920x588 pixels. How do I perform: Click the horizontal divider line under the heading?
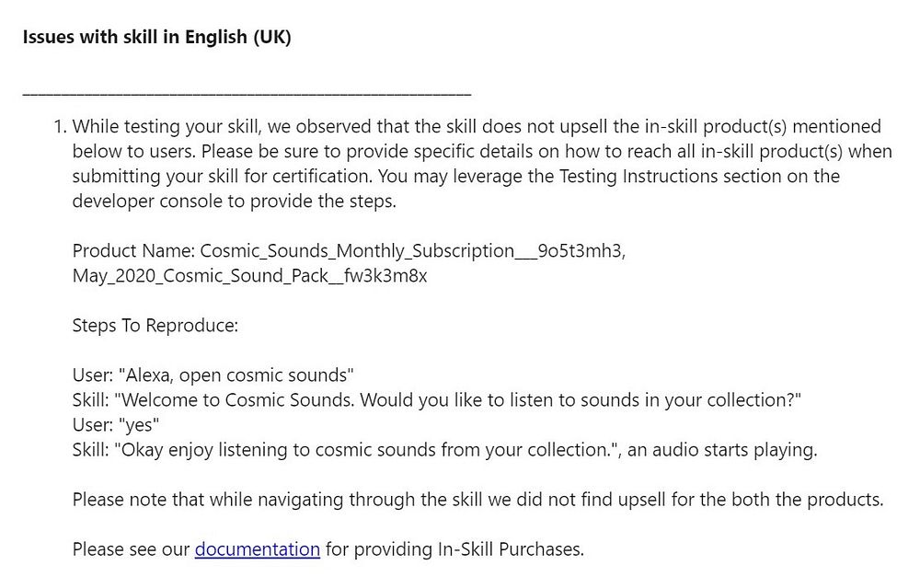click(x=247, y=93)
